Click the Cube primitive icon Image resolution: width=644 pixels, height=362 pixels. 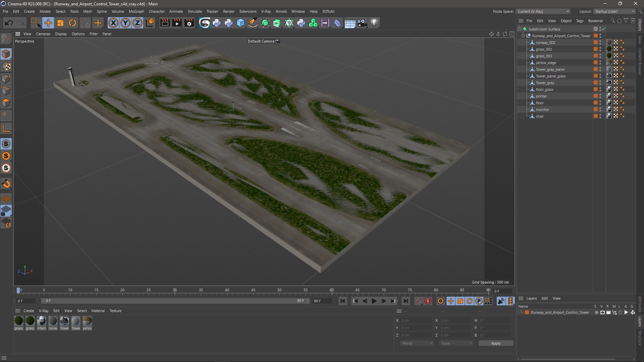pyautogui.click(x=241, y=23)
